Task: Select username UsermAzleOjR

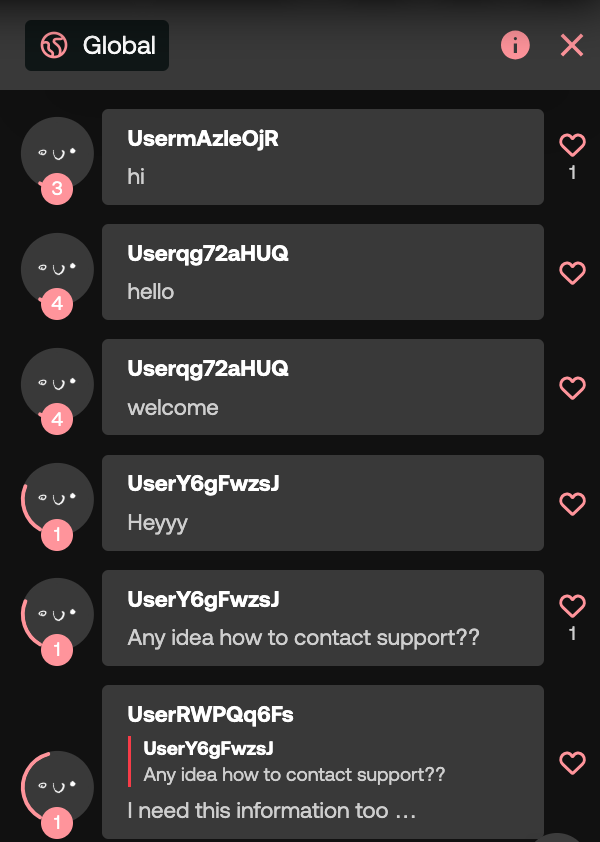Action: click(x=203, y=139)
